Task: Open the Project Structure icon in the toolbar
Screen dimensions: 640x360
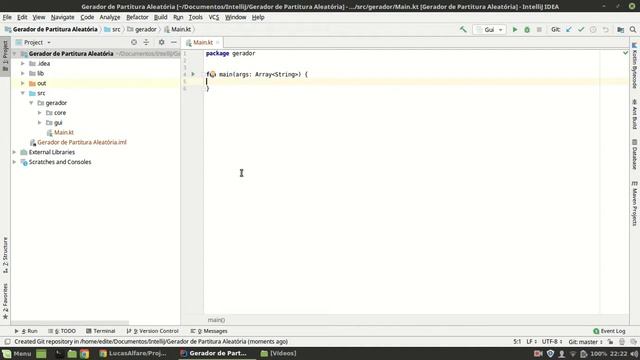Action: [620, 29]
